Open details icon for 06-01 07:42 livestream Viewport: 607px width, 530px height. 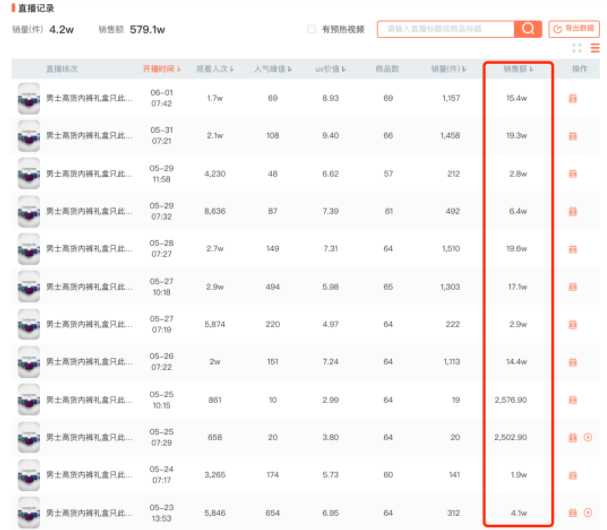click(573, 98)
